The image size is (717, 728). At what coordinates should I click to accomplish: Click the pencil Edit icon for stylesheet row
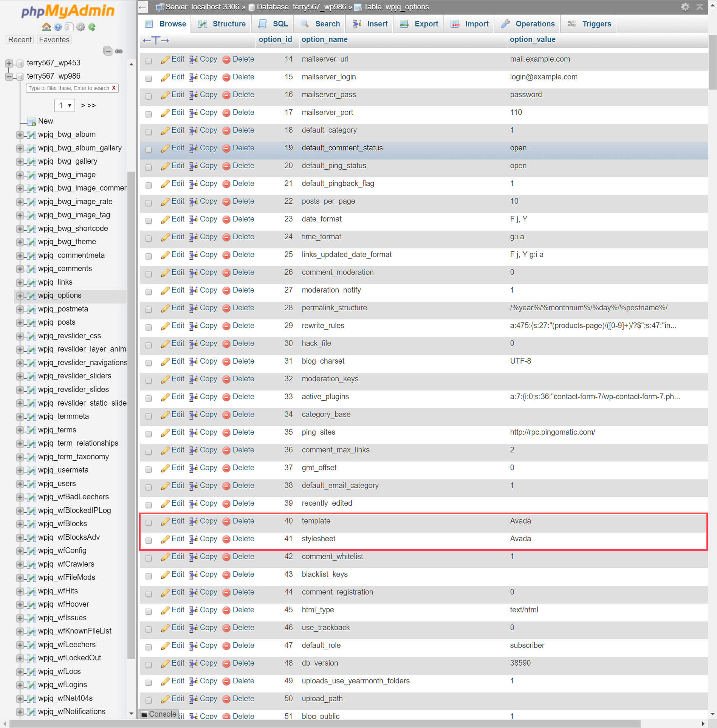click(x=165, y=539)
